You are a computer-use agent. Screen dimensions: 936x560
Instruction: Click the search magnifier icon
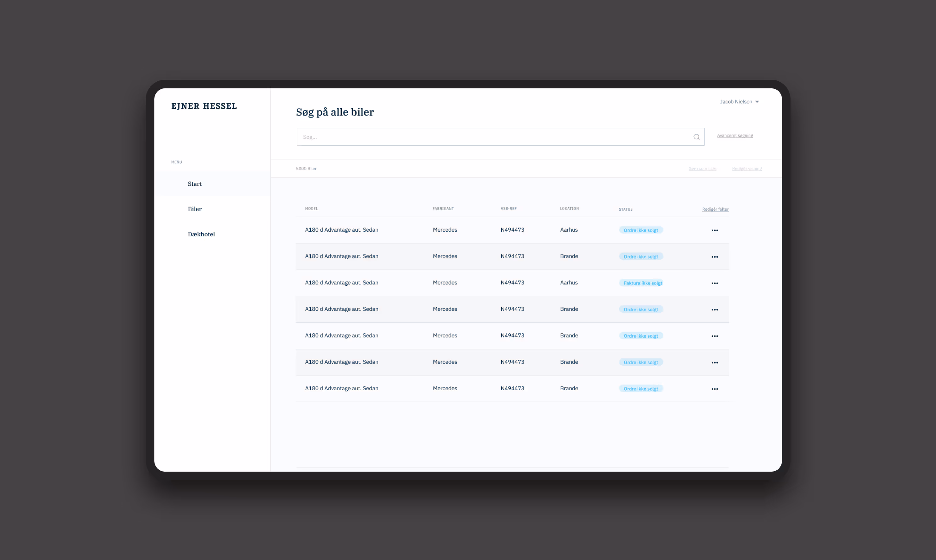(696, 137)
